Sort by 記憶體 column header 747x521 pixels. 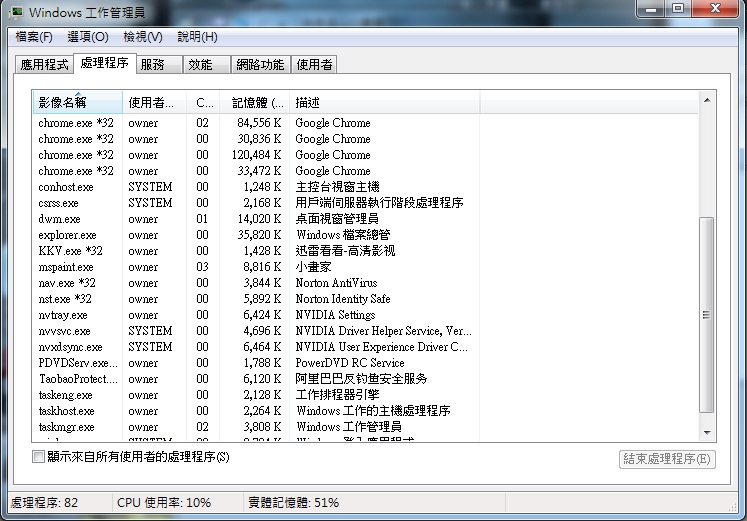tap(257, 102)
